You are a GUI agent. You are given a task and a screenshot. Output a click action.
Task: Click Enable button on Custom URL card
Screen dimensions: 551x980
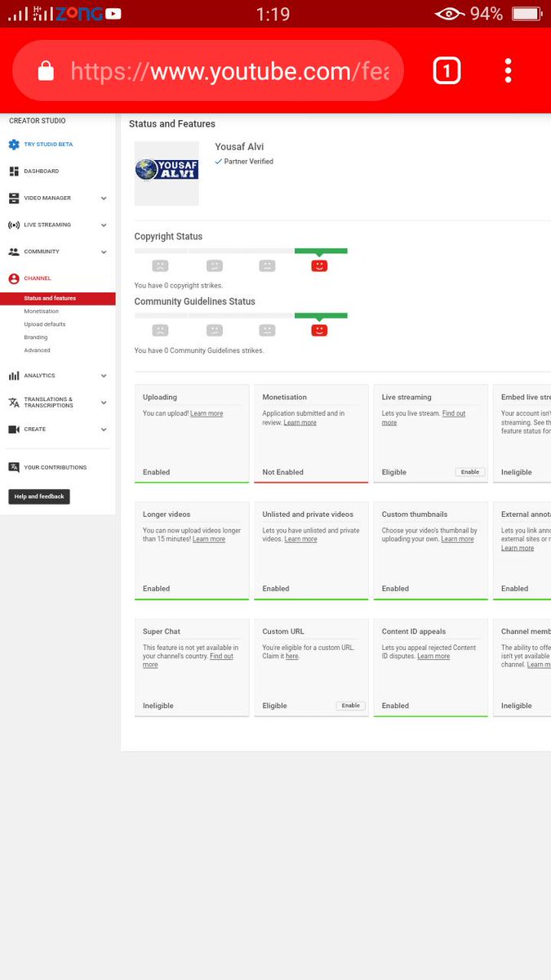(351, 706)
